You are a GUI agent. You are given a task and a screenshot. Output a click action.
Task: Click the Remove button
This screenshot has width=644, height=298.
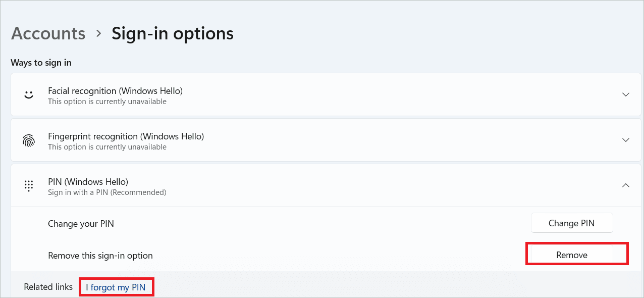click(572, 255)
